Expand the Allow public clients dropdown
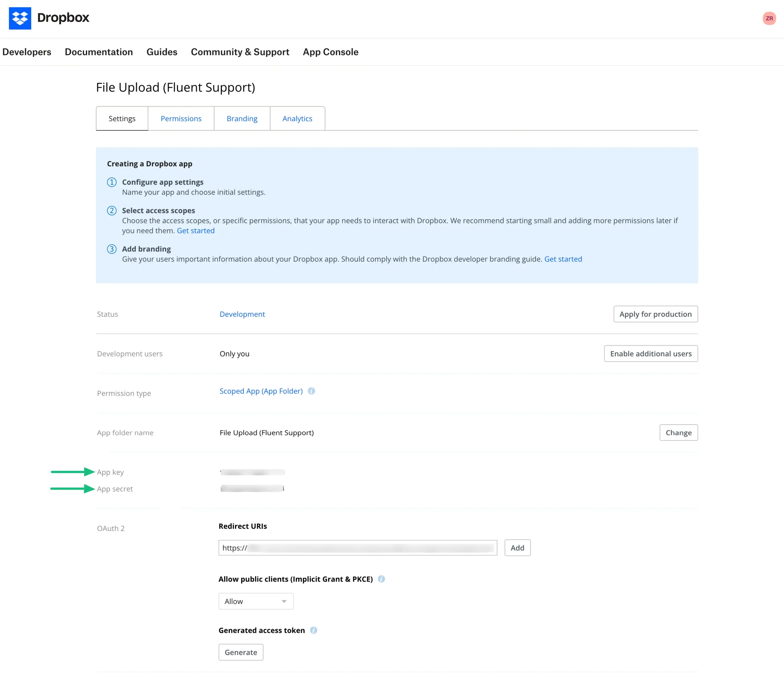 (255, 601)
